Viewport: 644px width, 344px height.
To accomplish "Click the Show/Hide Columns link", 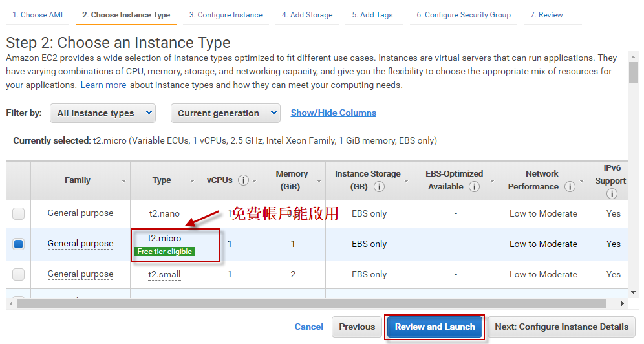I will pyautogui.click(x=333, y=113).
